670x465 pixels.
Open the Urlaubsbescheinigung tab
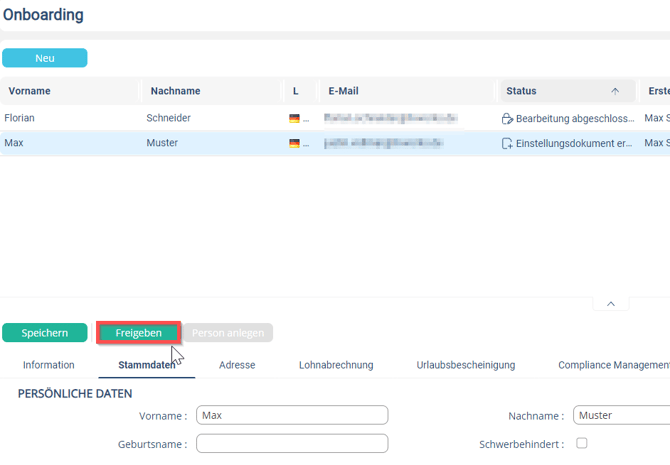(x=465, y=365)
